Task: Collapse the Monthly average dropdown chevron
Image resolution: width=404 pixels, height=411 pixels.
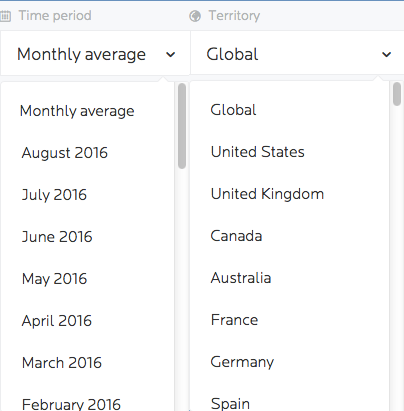Action: (171, 54)
